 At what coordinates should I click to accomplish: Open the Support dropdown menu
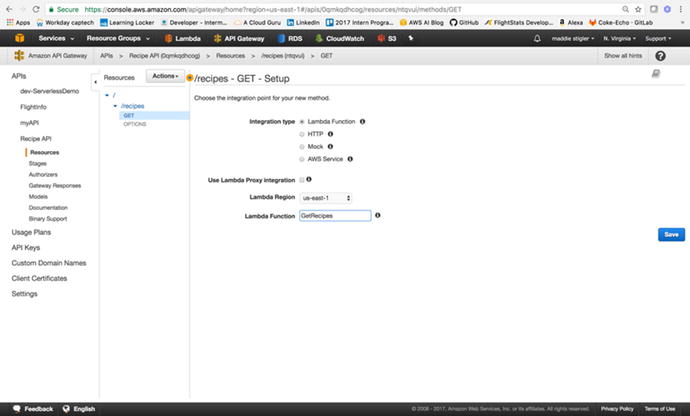(658, 39)
